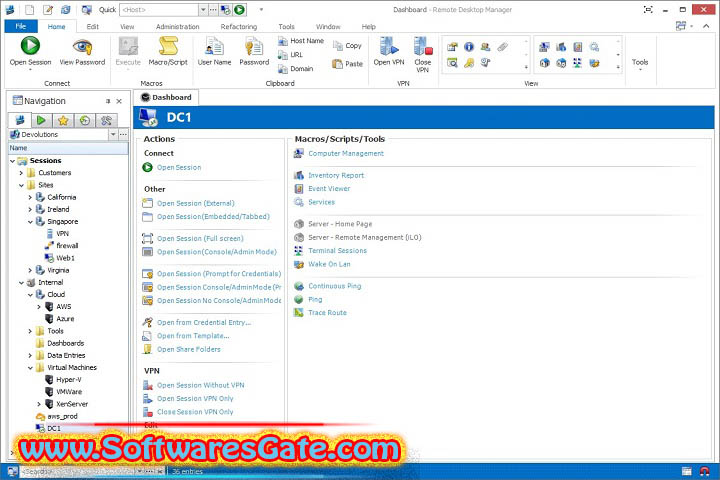Click the Open Session ribbon icon
Viewport: 720px width, 480px height.
click(x=30, y=46)
